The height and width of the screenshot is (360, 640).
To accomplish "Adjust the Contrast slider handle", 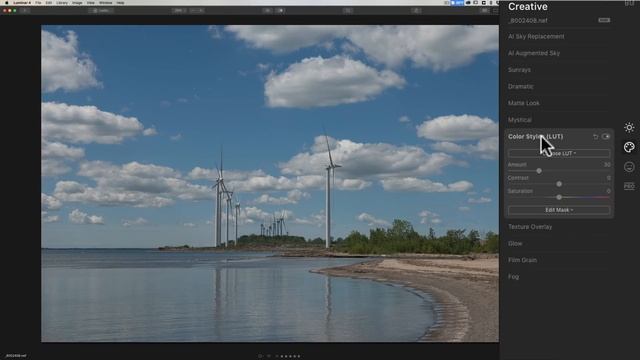I will click(x=559, y=184).
